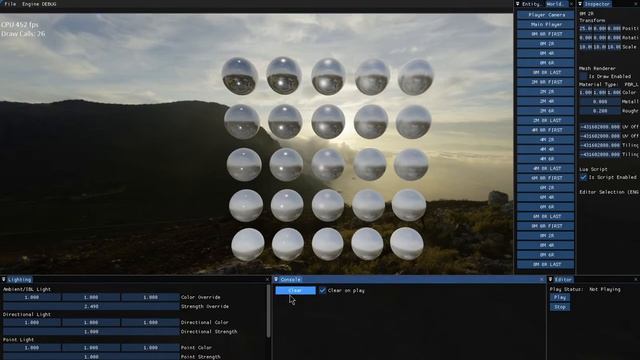Switch to the Entity tab
The height and width of the screenshot is (360, 640).
pyautogui.click(x=531, y=4)
